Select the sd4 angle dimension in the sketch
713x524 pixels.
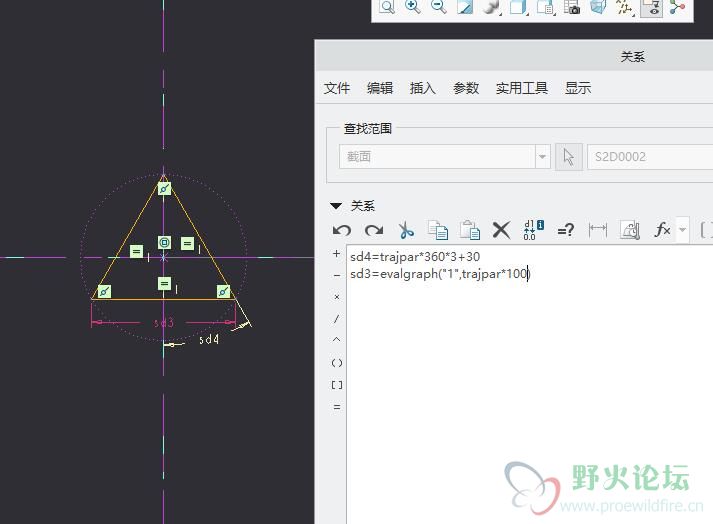(209, 339)
